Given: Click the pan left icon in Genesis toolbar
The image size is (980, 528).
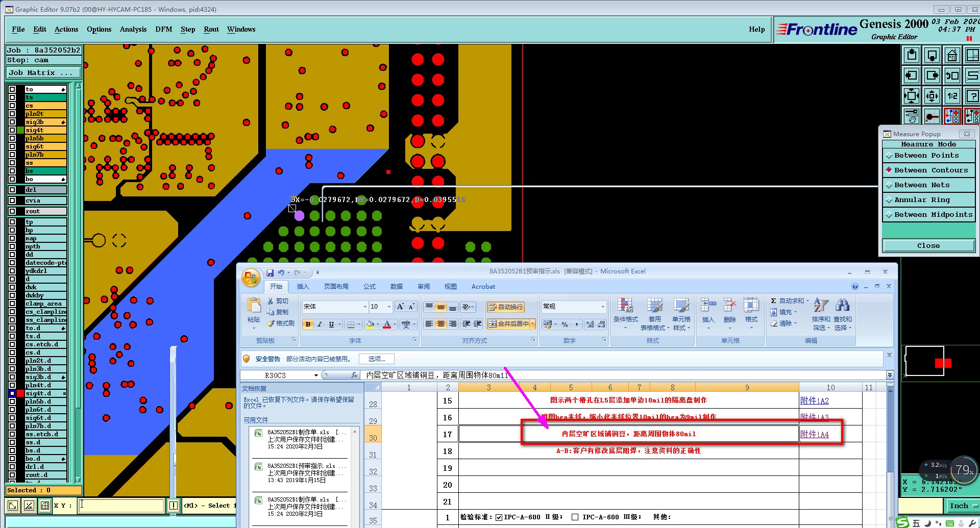Looking at the screenshot, I should coord(911,76).
